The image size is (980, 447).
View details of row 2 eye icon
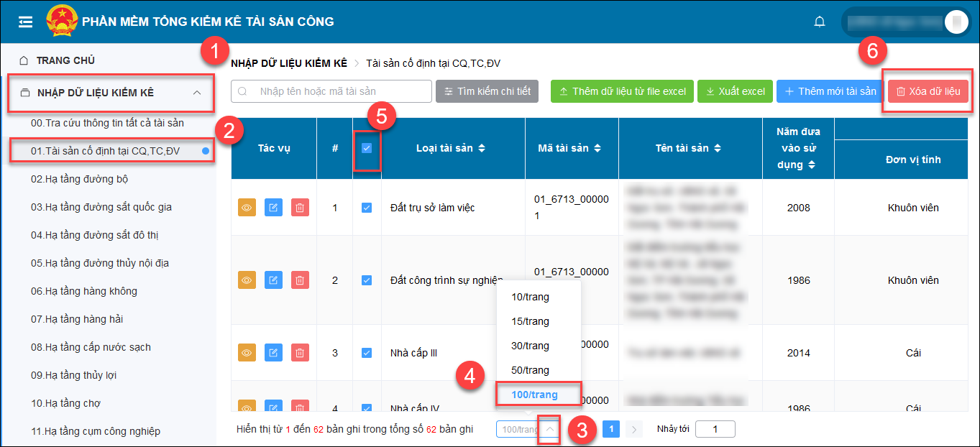pyautogui.click(x=247, y=280)
